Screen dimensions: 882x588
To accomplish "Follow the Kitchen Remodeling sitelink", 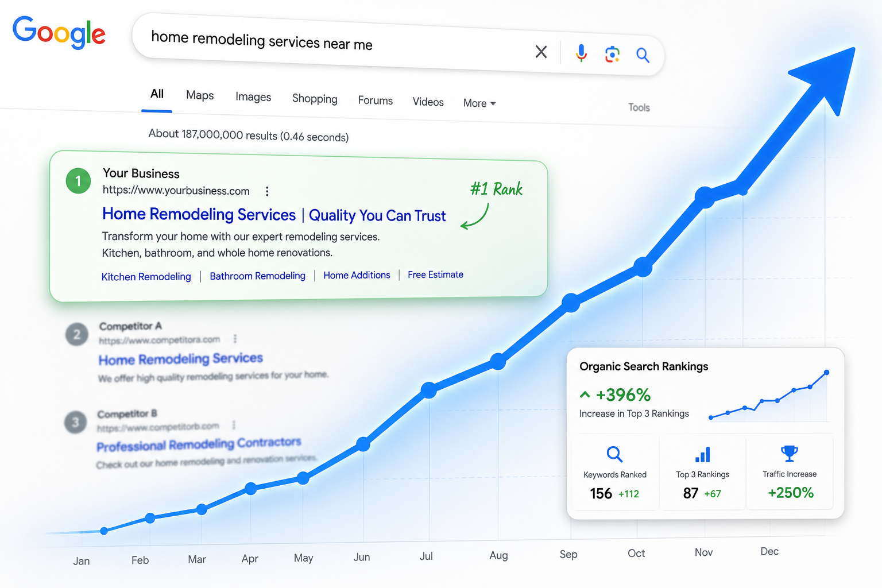I will pos(146,277).
